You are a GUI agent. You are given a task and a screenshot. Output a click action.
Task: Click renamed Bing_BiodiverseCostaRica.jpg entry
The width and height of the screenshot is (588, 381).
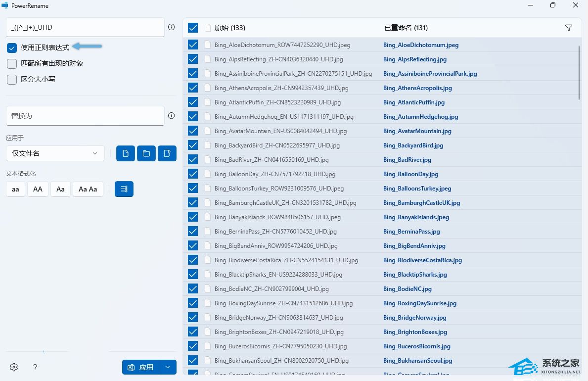tap(423, 260)
